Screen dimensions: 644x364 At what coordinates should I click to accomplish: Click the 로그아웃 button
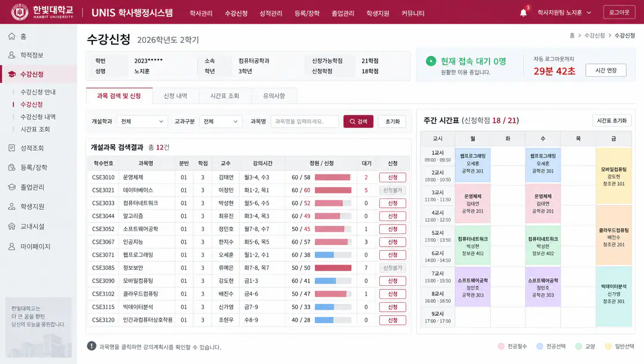[x=619, y=13]
